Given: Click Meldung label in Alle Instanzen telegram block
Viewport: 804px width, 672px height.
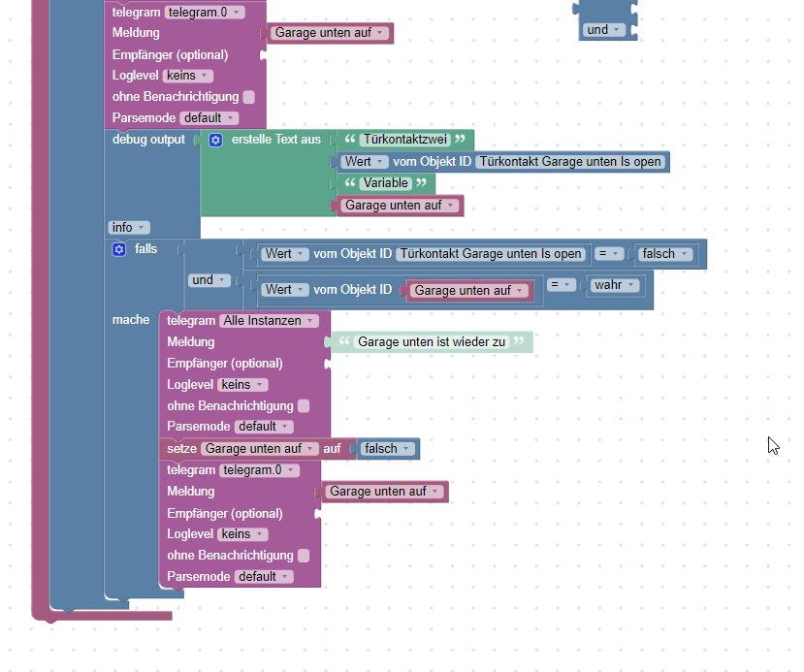Looking at the screenshot, I should point(191,342).
